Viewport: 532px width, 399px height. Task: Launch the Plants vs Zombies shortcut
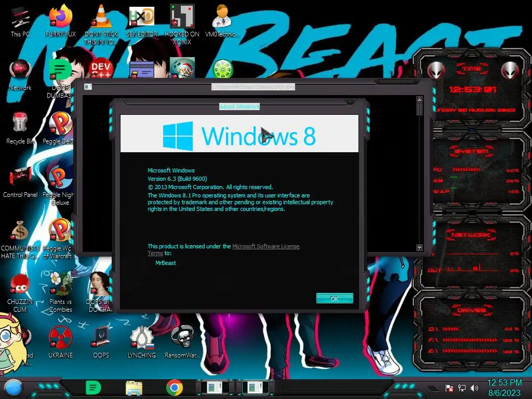[x=60, y=292]
